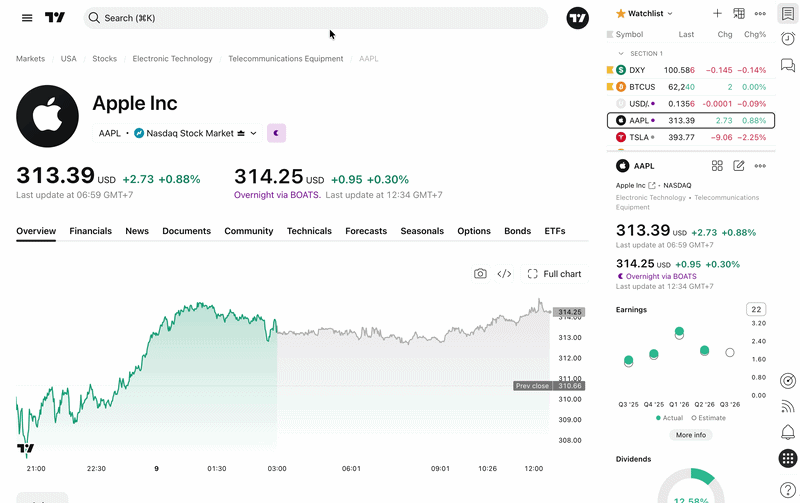Go to Stocks breadcrumb

click(105, 59)
